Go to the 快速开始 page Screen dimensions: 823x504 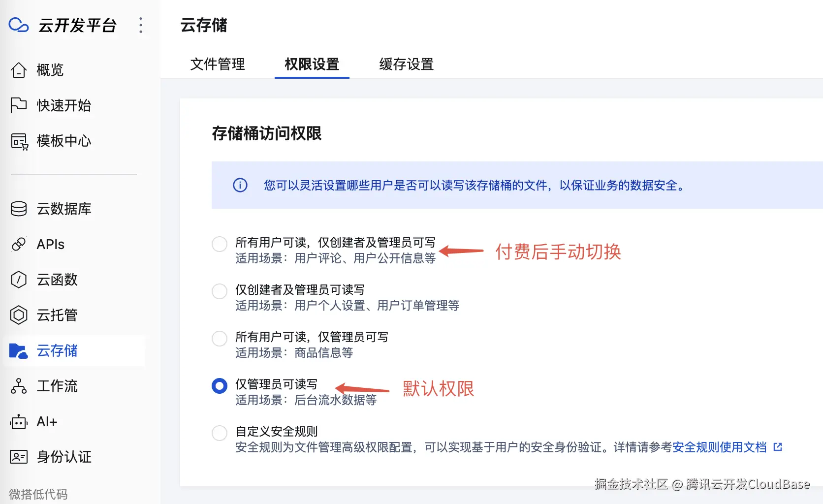(x=64, y=105)
